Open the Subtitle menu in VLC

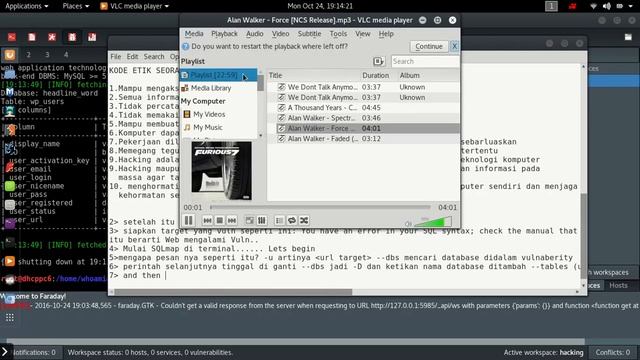coord(309,34)
